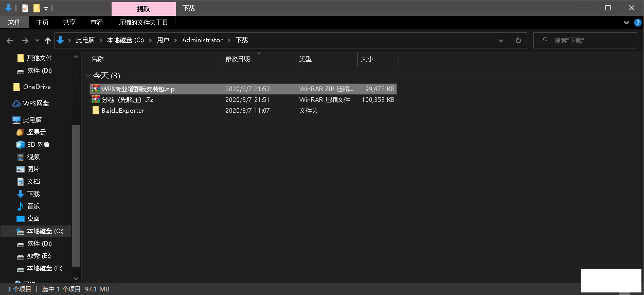Select the pink 提取 contextual tab

tap(144, 9)
